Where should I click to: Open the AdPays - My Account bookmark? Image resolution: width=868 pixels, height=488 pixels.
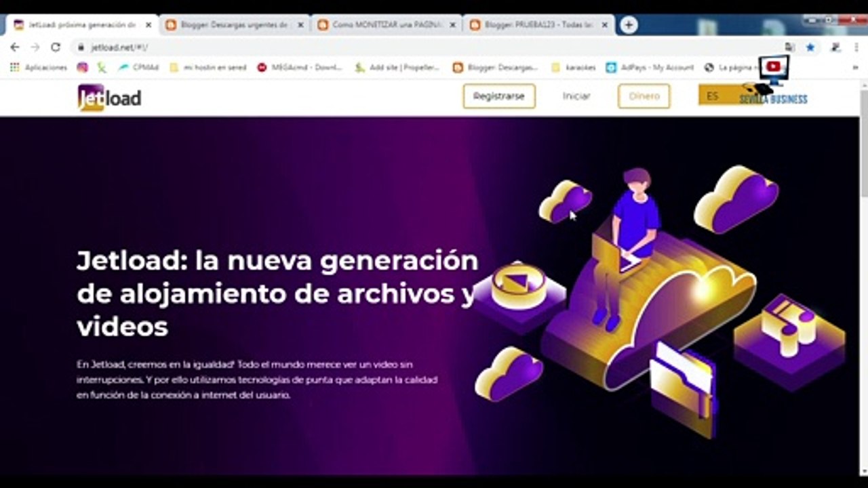coord(650,67)
